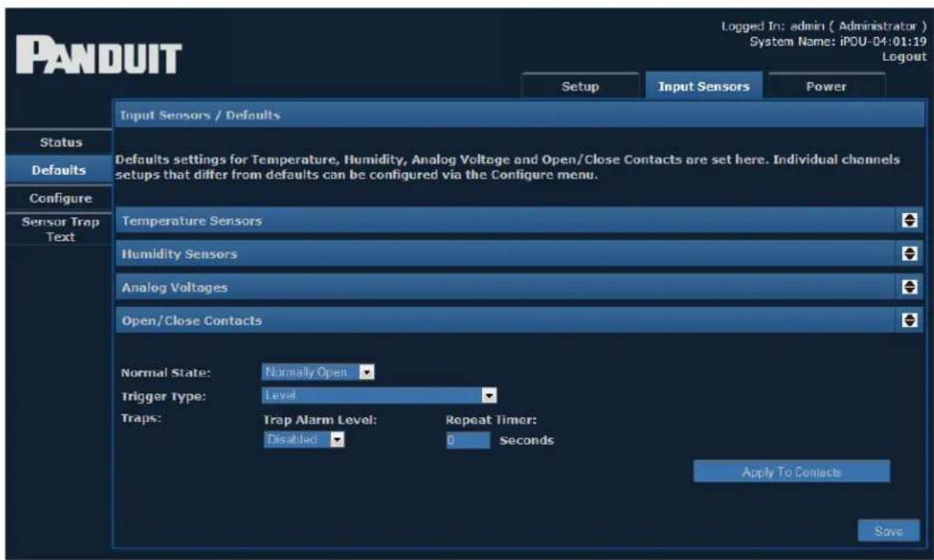This screenshot has width=934, height=560.
Task: Click the Humidity Sensors header bar
Action: tap(519, 254)
